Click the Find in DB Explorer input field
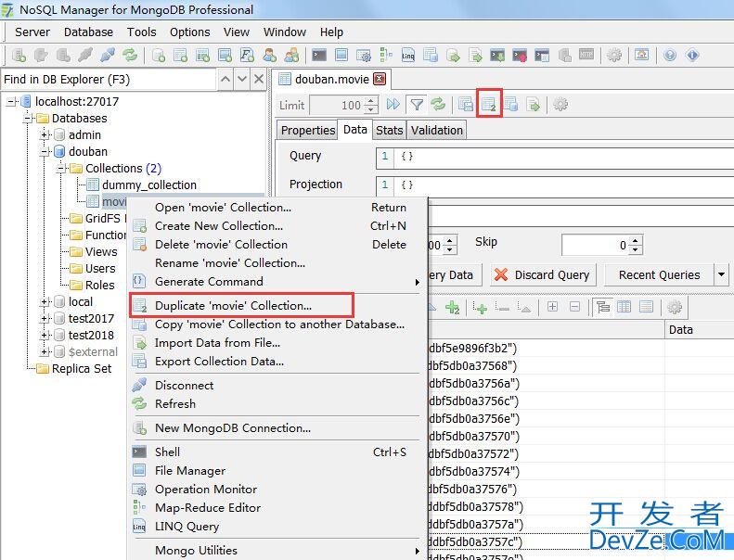 pyautogui.click(x=109, y=80)
